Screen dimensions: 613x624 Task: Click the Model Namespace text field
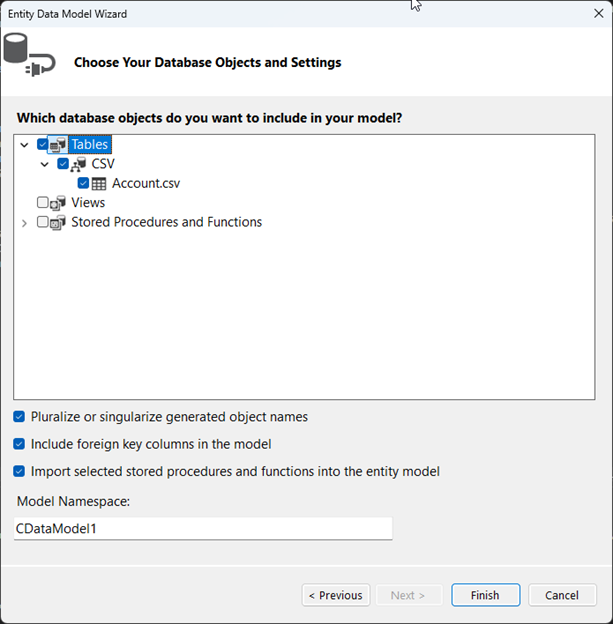point(203,528)
